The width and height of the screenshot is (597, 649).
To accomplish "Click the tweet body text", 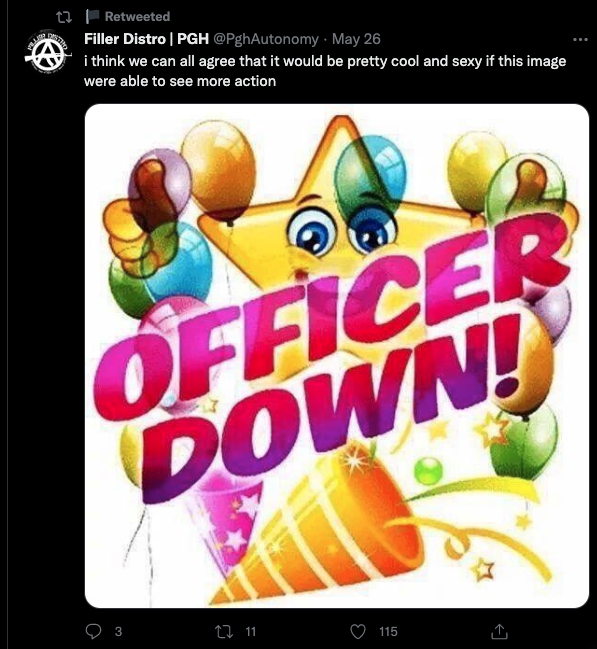I will (x=325, y=71).
